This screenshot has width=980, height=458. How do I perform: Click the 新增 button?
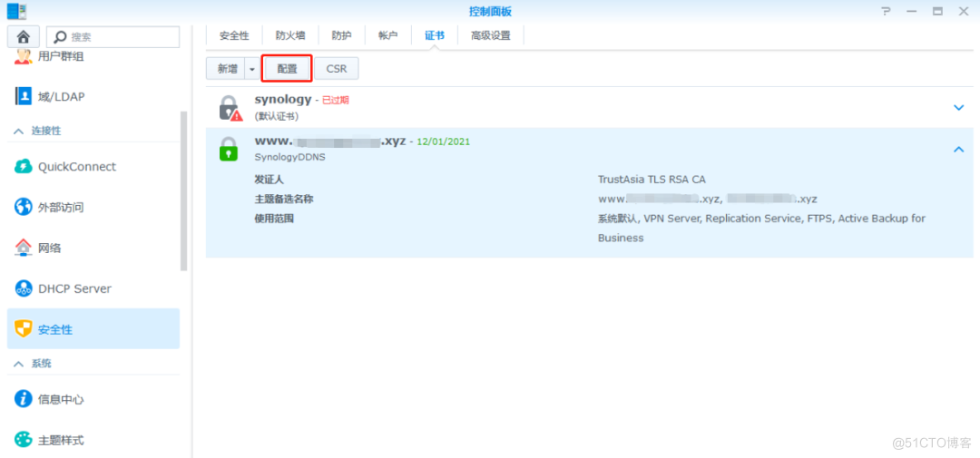tap(226, 69)
